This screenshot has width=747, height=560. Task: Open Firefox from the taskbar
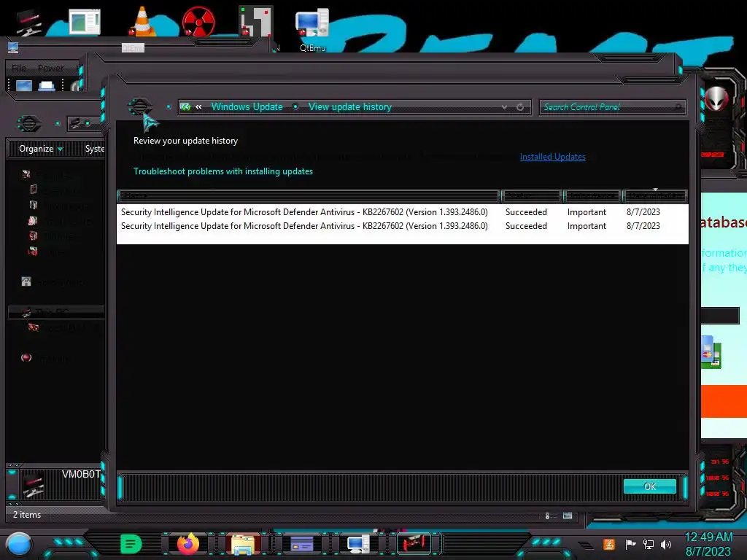tap(188, 544)
